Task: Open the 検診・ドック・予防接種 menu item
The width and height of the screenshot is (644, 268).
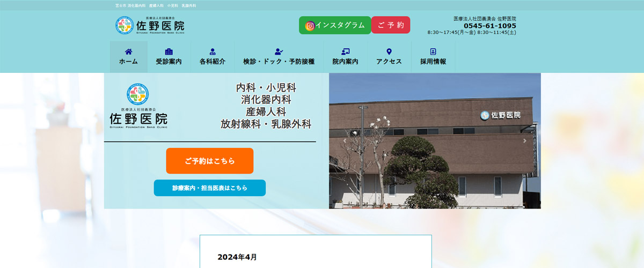Action: point(279,62)
